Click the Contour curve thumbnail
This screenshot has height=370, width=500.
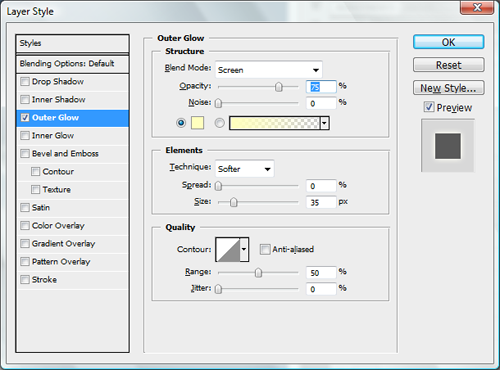(x=228, y=249)
